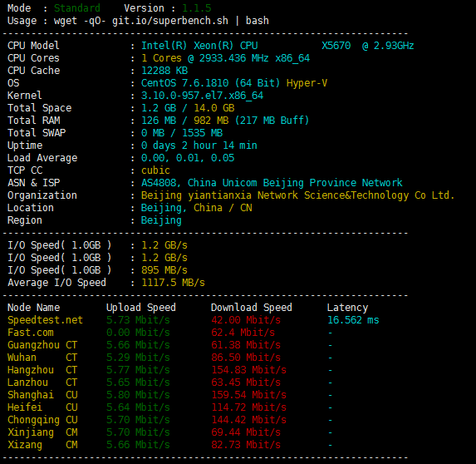Click the 'Fast.com' node name
Viewport: 476px width, 464px height.
click(31, 333)
